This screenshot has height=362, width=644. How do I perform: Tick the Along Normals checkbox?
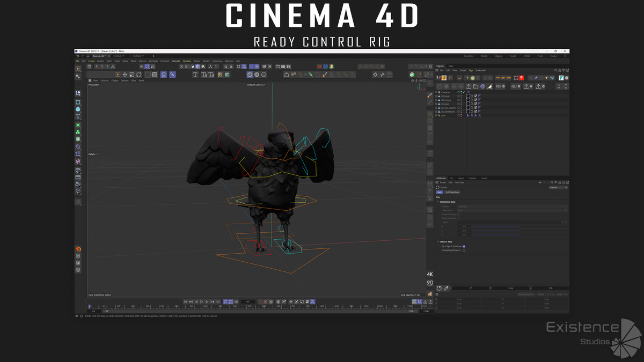click(x=459, y=218)
